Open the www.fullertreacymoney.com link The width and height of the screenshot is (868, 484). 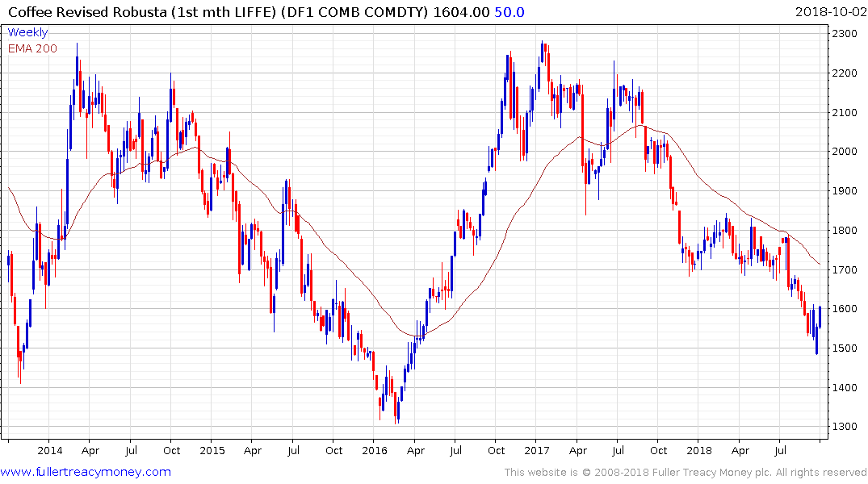pyautogui.click(x=86, y=472)
